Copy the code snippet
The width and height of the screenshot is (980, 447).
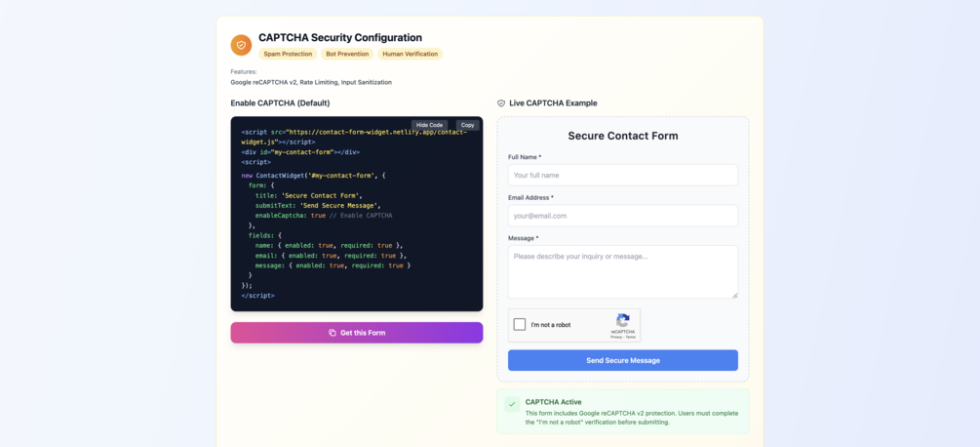tap(467, 125)
